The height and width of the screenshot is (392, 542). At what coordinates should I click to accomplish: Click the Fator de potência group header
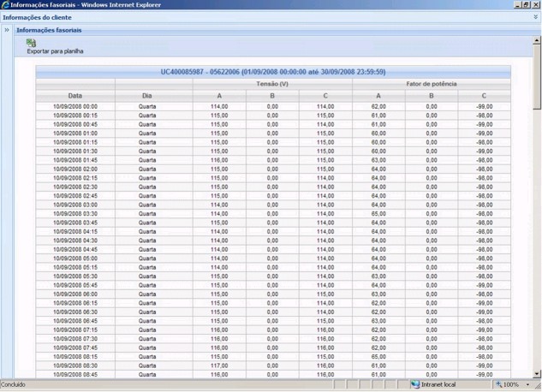pos(431,84)
